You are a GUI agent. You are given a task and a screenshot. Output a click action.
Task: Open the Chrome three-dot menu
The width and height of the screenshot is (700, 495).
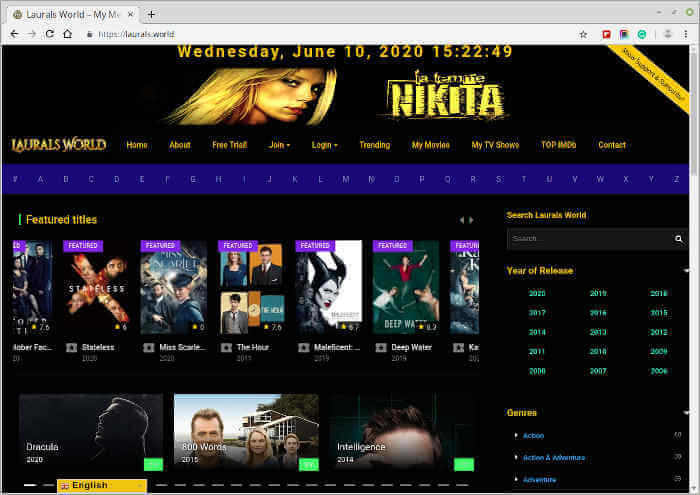click(685, 33)
